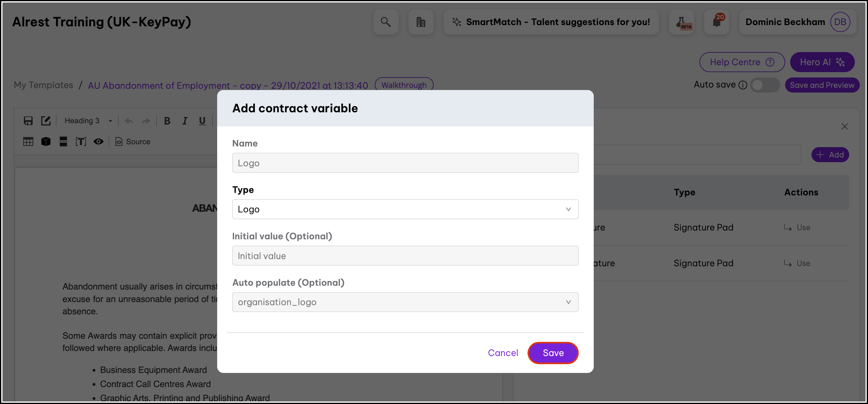Open the organisation building icon
The image size is (868, 404).
pos(421,22)
